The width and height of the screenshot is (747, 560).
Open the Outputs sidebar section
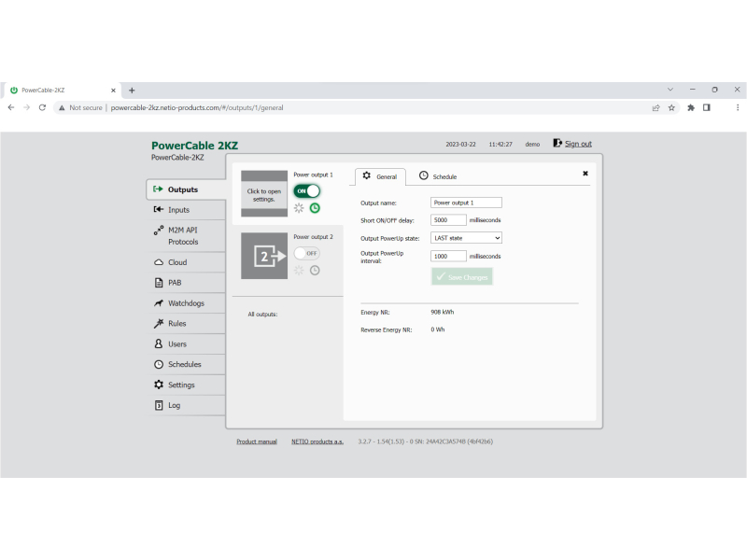coord(186,189)
